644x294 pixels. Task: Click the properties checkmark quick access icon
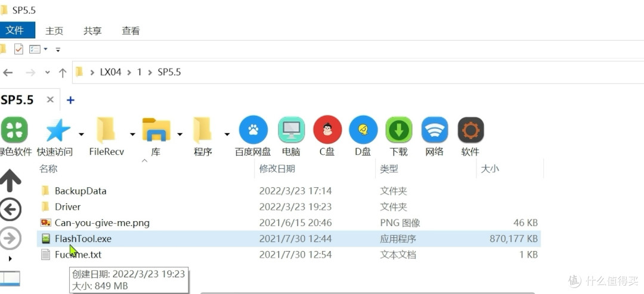pyautogui.click(x=18, y=49)
